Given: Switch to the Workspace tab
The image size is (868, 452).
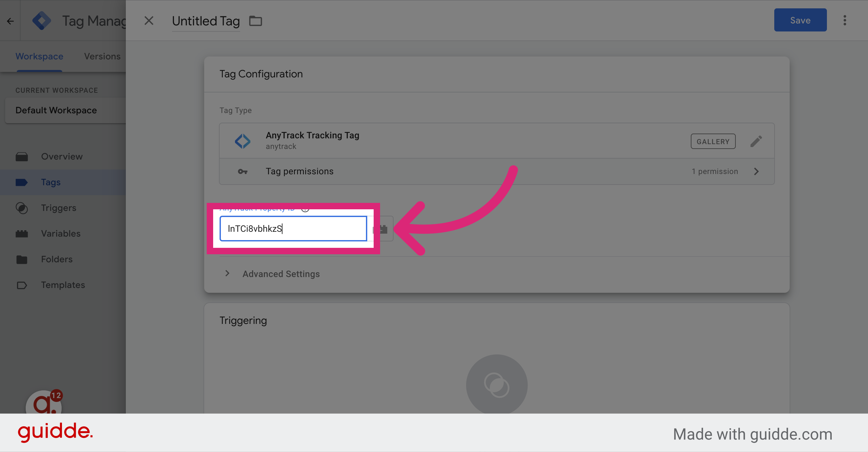Looking at the screenshot, I should (39, 56).
